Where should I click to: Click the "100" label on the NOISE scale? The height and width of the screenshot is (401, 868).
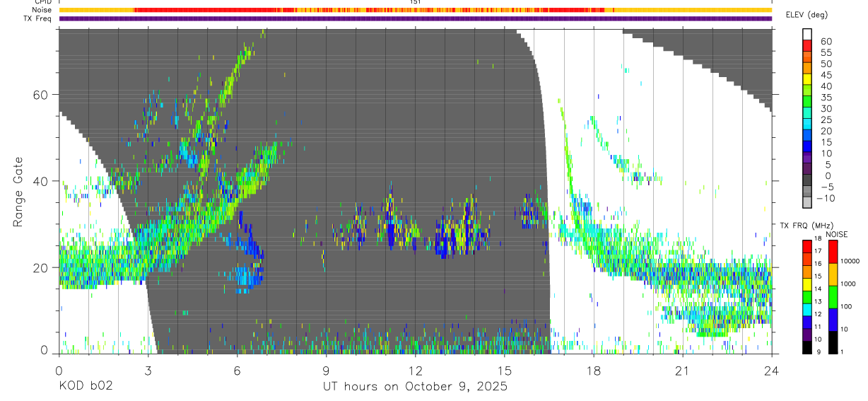point(847,308)
